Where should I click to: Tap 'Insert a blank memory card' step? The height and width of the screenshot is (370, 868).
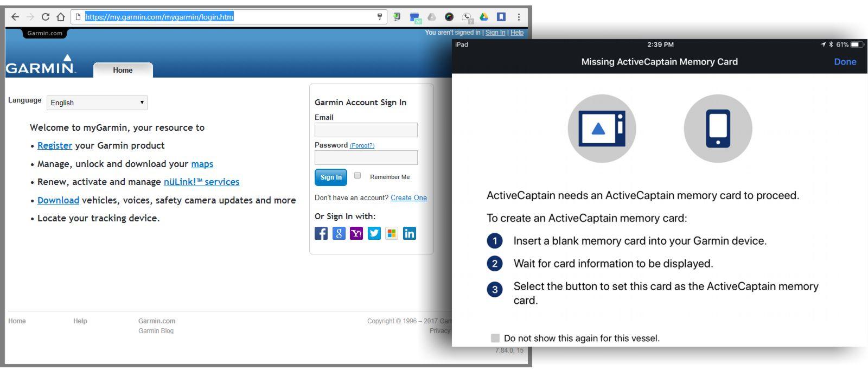coord(640,241)
